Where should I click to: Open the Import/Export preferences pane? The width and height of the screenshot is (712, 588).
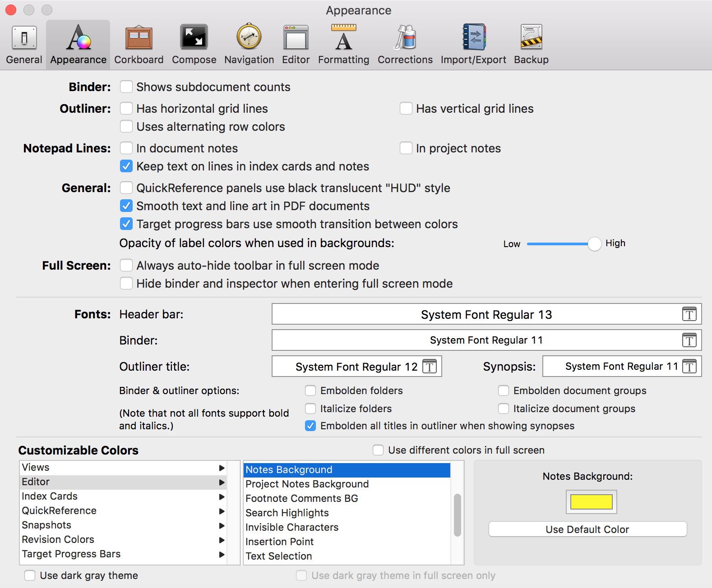click(x=473, y=45)
